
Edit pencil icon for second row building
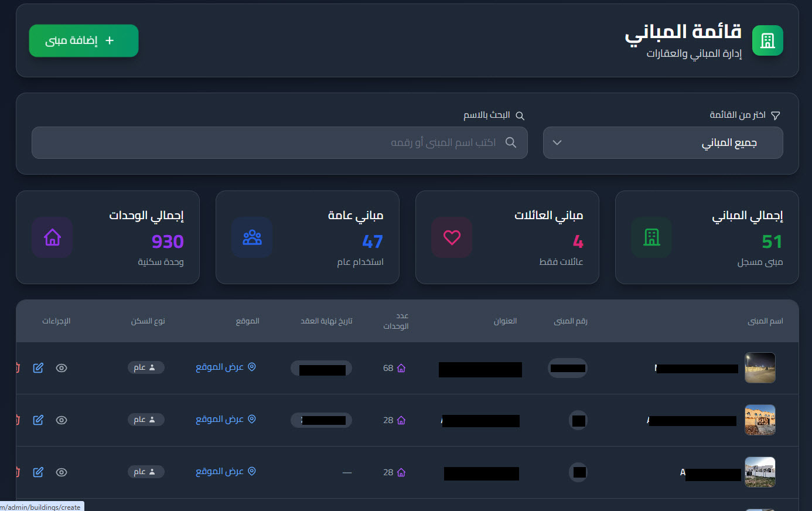(x=38, y=420)
